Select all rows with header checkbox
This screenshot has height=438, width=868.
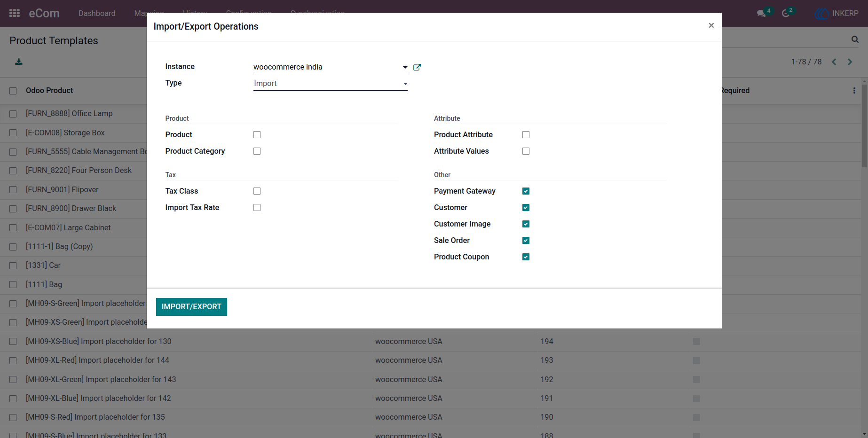click(13, 91)
